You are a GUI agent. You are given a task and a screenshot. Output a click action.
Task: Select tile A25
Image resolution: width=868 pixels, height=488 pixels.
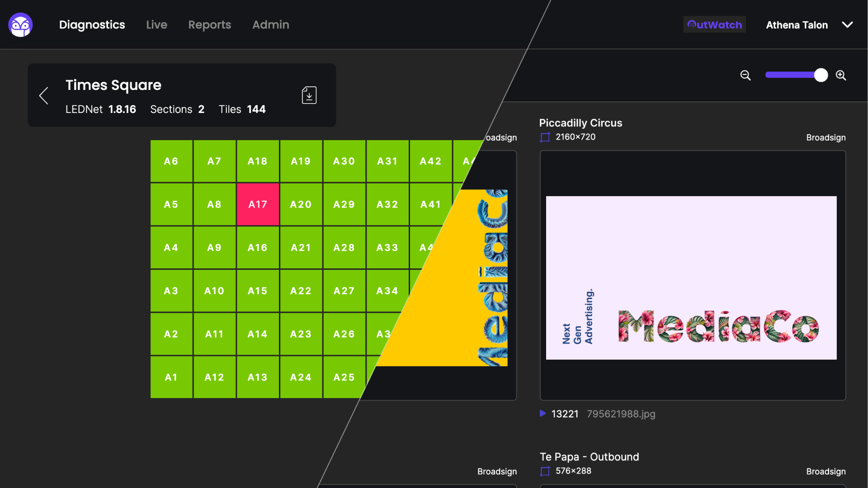[x=344, y=377]
